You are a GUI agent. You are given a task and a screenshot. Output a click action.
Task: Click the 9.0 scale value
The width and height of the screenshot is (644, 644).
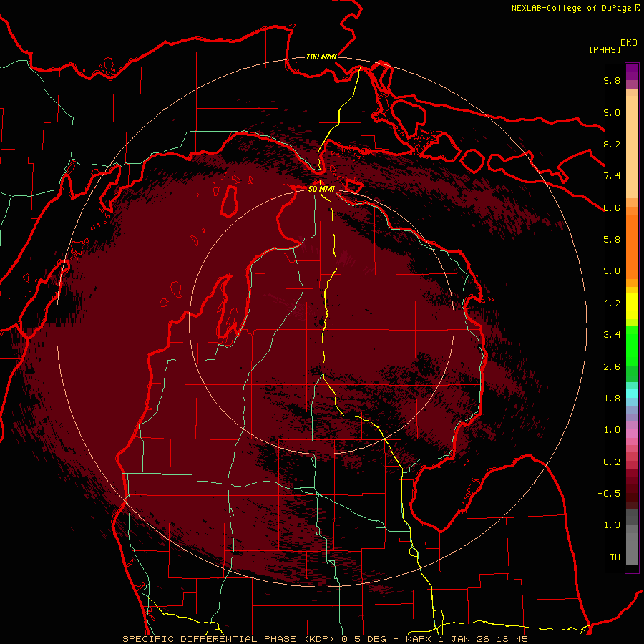click(x=612, y=113)
